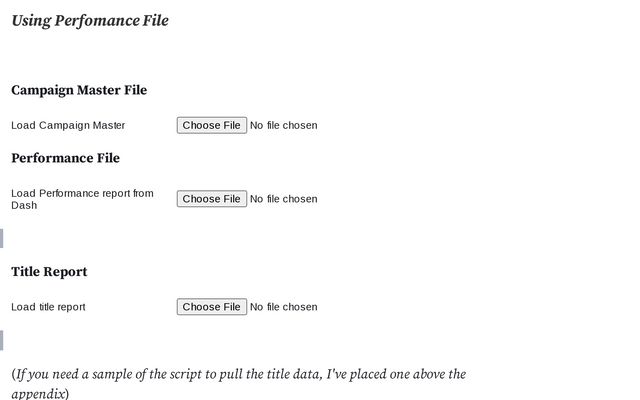The height and width of the screenshot is (400, 640).
Task: Click "No file chosen" beside title report
Action: 284,307
